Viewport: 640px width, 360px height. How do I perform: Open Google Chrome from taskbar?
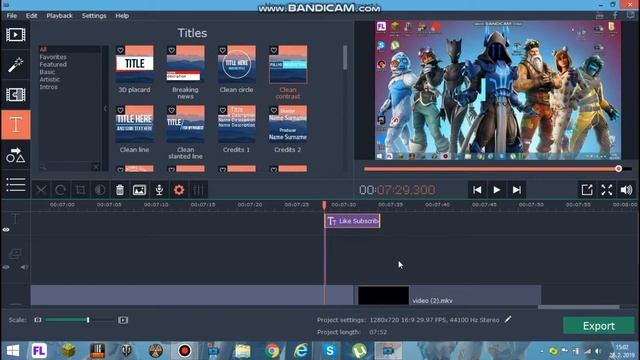272,351
